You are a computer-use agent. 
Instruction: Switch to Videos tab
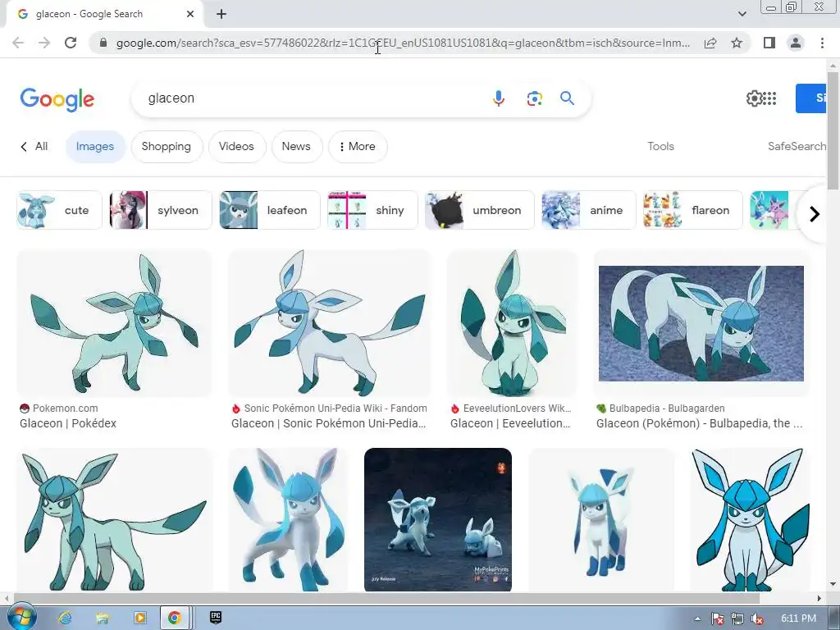tap(236, 147)
